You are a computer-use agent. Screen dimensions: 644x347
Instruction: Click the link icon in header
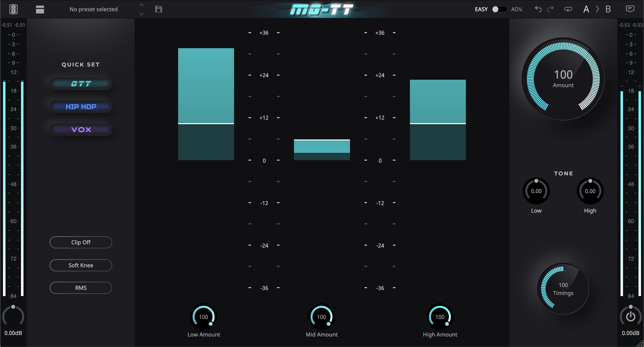click(568, 9)
